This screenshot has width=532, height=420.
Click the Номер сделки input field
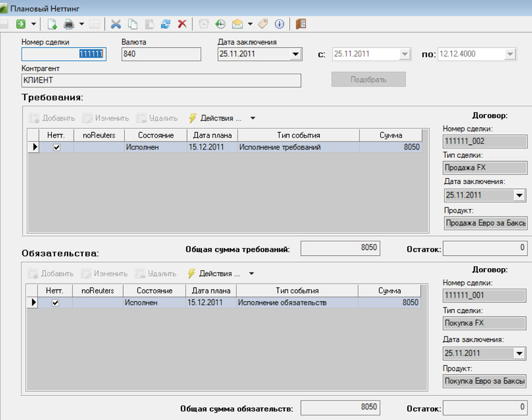tap(64, 54)
